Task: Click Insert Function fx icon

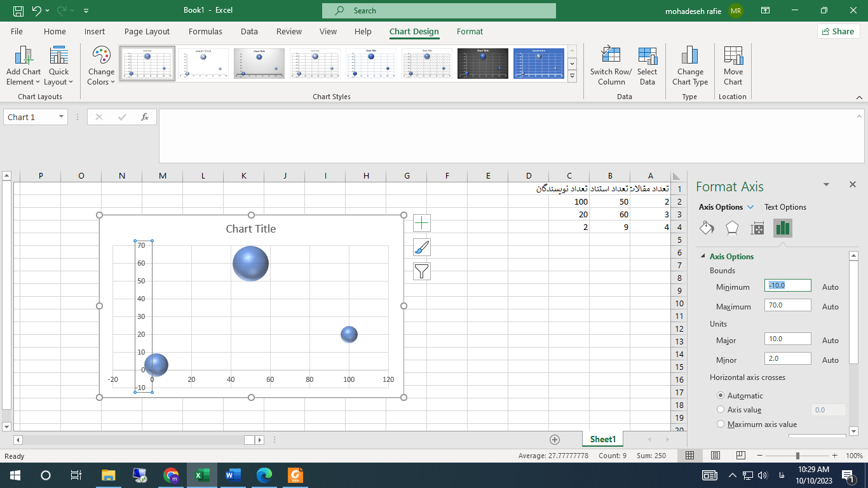Action: pos(145,117)
